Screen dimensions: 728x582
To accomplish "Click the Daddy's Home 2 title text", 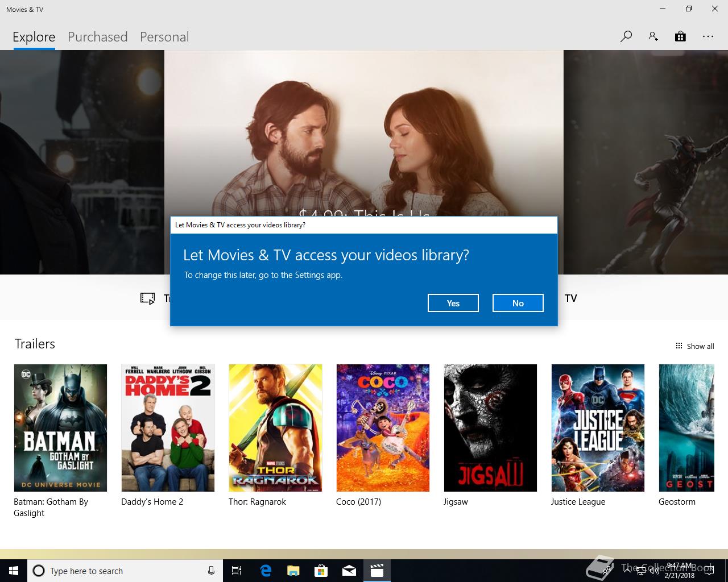I will [152, 502].
